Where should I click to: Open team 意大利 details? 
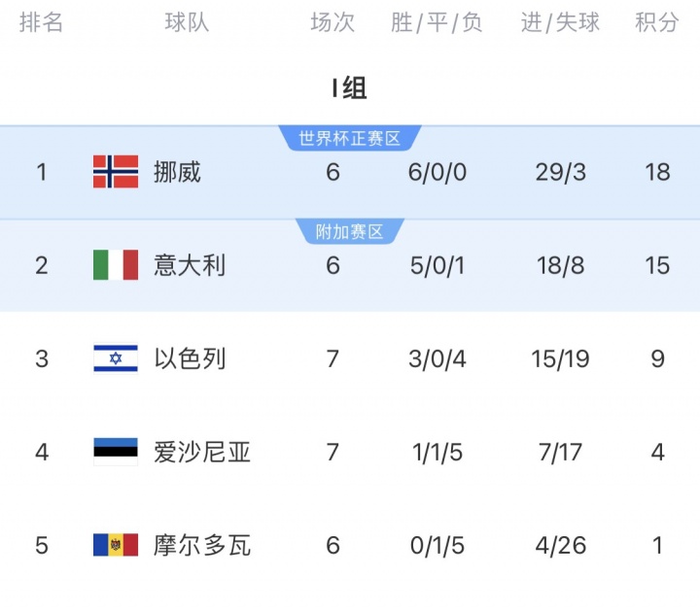pos(190,265)
